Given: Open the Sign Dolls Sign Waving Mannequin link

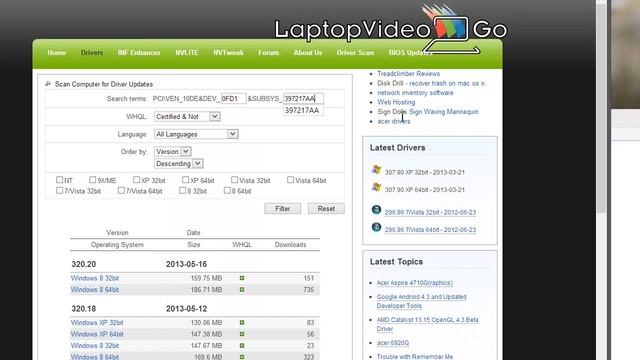Looking at the screenshot, I should click(x=428, y=111).
